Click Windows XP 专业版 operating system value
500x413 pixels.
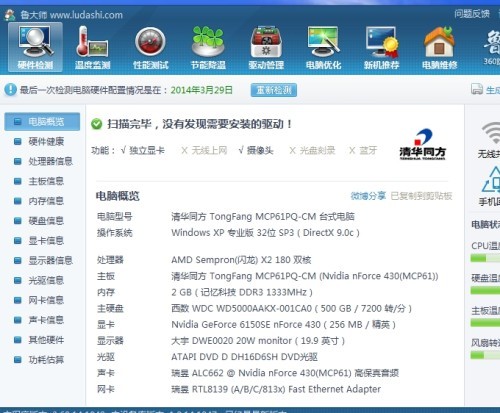[266, 233]
